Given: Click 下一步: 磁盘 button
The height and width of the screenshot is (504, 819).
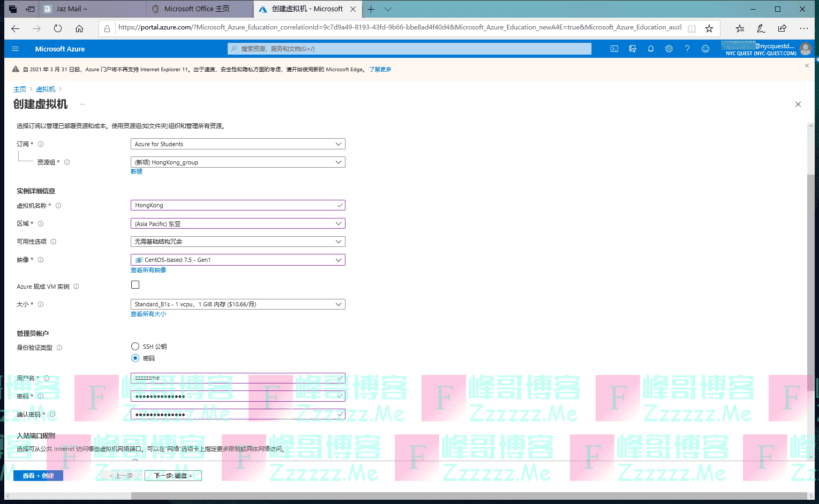Looking at the screenshot, I should tap(173, 476).
